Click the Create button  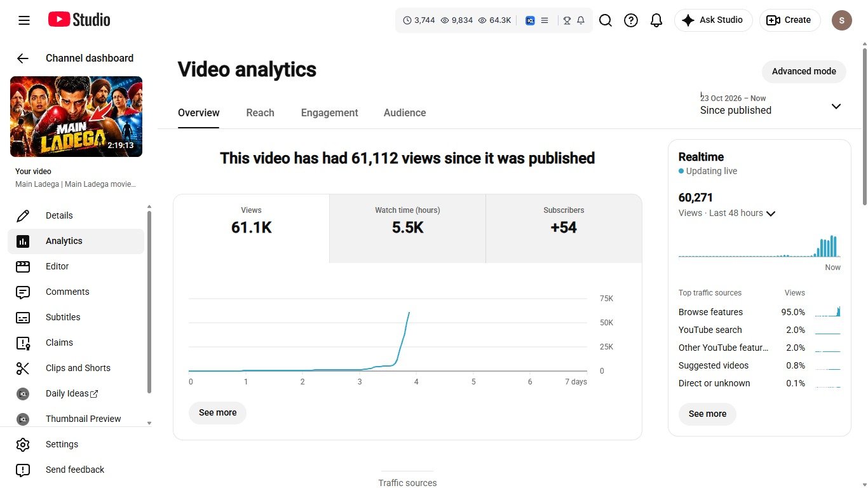tap(790, 20)
